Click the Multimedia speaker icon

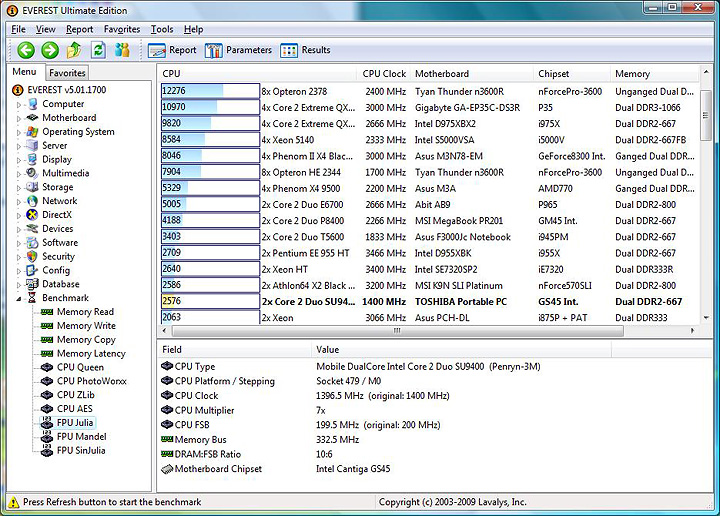click(32, 173)
